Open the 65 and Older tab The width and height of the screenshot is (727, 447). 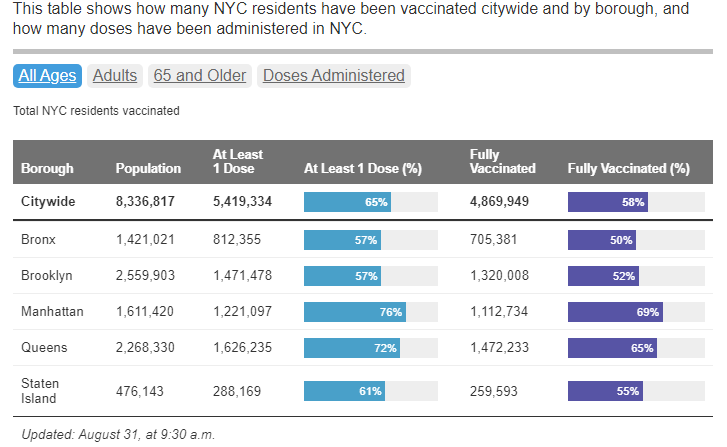coord(199,76)
